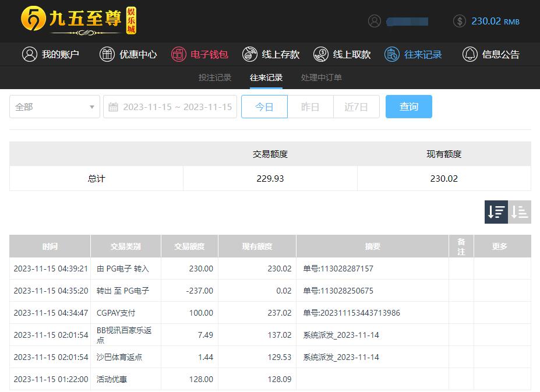Sort records in ascending order icon
Screen dimensions: 540x392
point(520,212)
